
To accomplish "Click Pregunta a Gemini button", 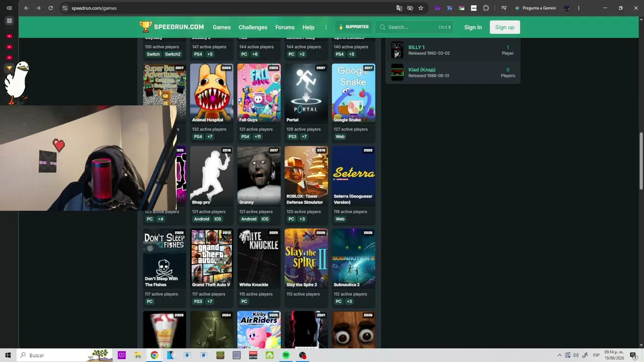I will 535,8.
